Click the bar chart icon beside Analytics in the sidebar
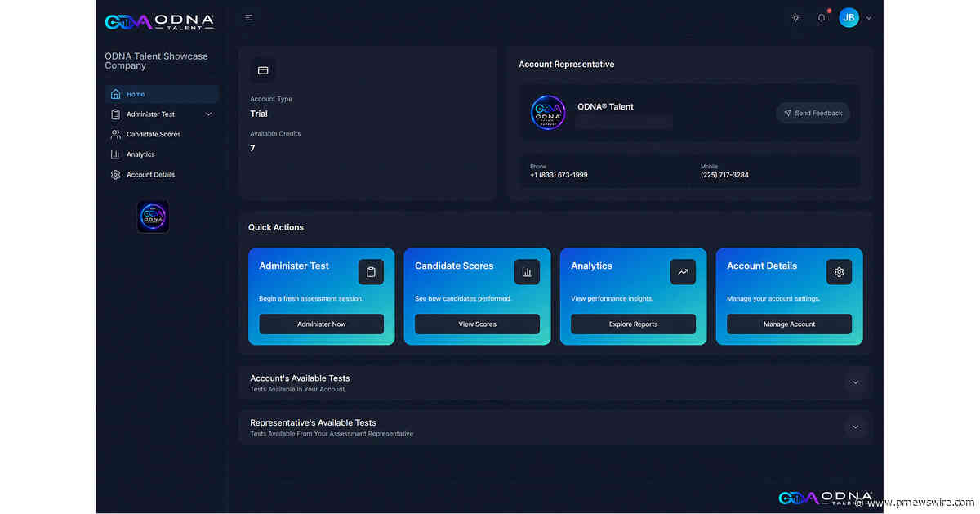The image size is (980, 514). pyautogui.click(x=115, y=154)
